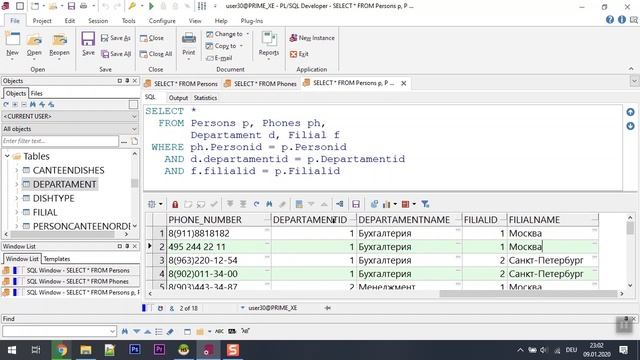Viewport: 640px width, 360px height.
Task: Click the blue down arrow beside SQL editor
Action: 630,126
